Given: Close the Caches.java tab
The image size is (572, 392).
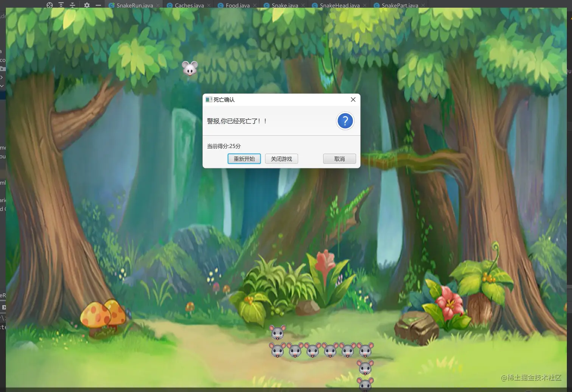Looking at the screenshot, I should point(209,5).
